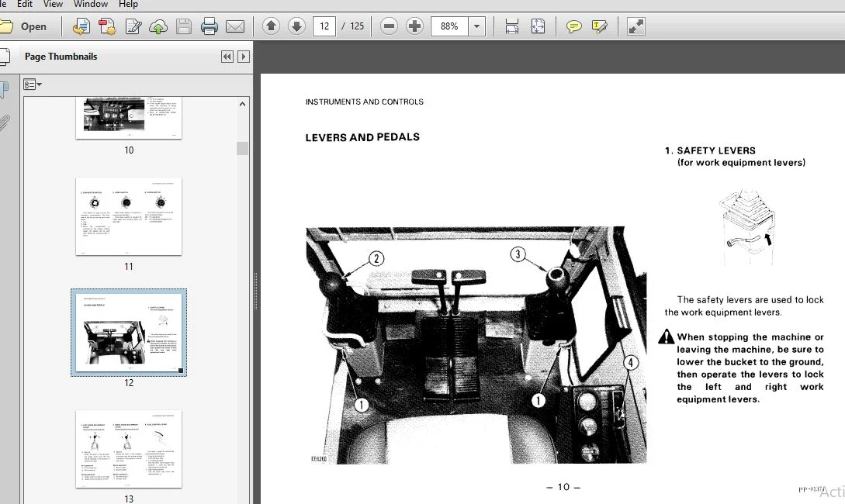Click the combine files PDF icon
Screen dimensions: 845x504
(107, 26)
